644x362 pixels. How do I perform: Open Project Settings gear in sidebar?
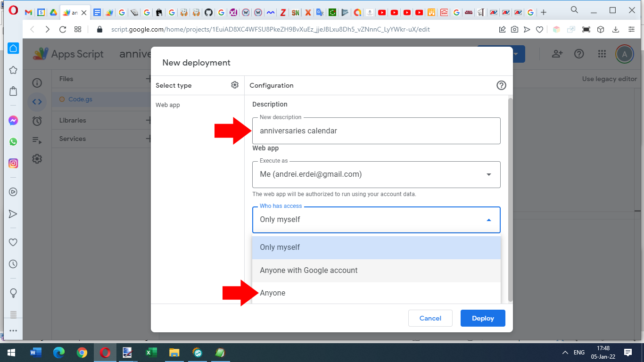click(x=37, y=159)
